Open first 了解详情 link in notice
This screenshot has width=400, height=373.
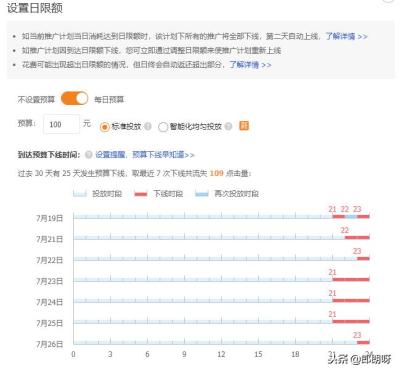coord(347,36)
